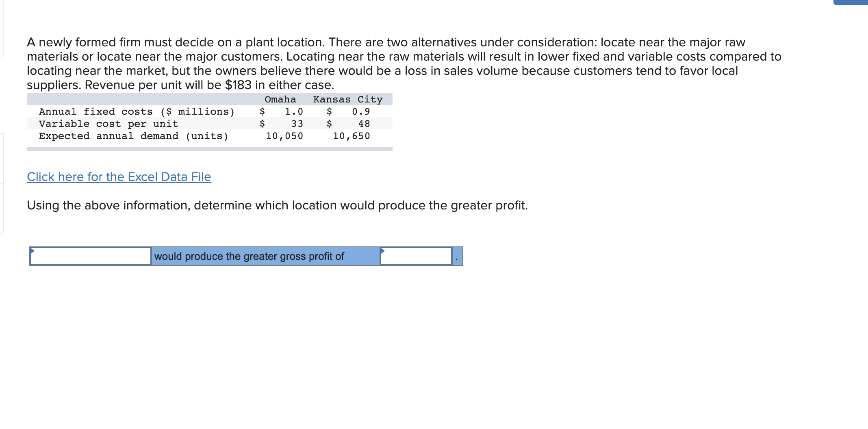The height and width of the screenshot is (429, 868).
Task: Select Kansas City's variable cost value 48
Action: click(364, 124)
